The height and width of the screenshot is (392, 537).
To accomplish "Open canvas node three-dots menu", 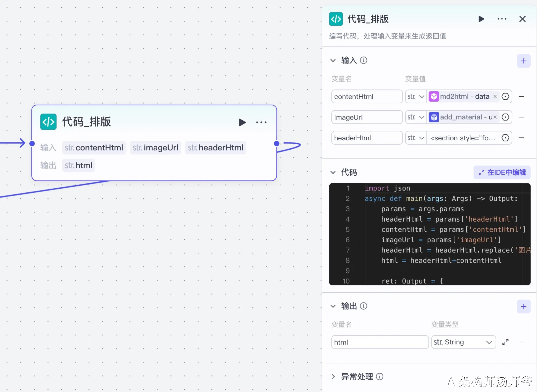I will point(261,122).
